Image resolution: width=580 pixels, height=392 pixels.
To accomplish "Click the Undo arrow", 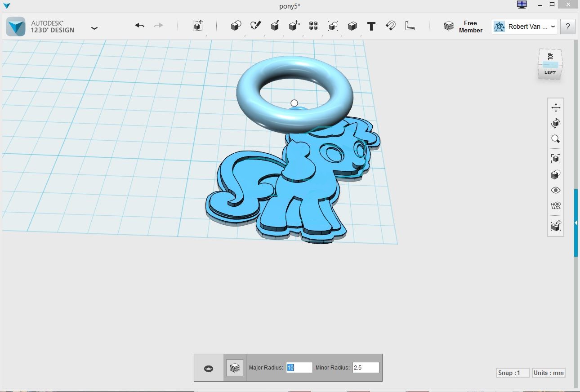I will [139, 26].
